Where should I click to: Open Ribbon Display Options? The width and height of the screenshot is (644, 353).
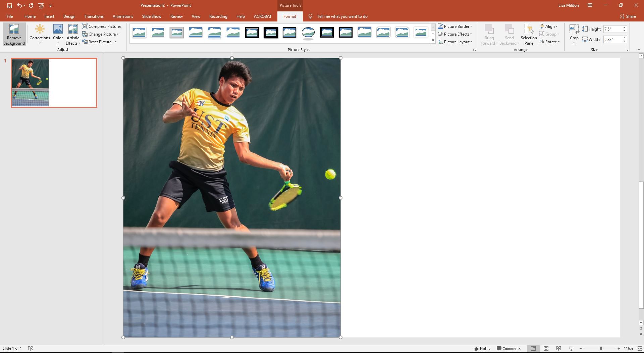pyautogui.click(x=590, y=5)
